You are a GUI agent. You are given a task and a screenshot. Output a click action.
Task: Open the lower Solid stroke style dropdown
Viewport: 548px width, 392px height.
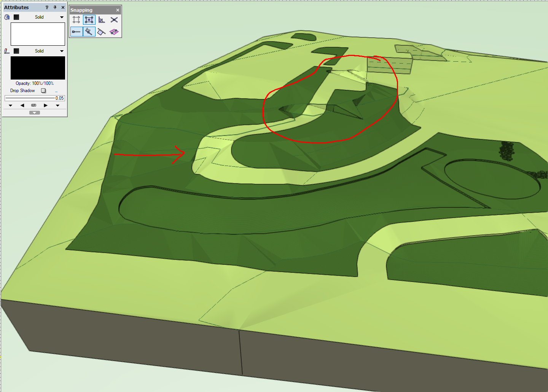61,51
